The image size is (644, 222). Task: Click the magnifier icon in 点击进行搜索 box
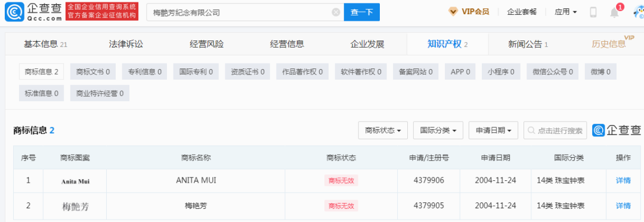pos(531,131)
